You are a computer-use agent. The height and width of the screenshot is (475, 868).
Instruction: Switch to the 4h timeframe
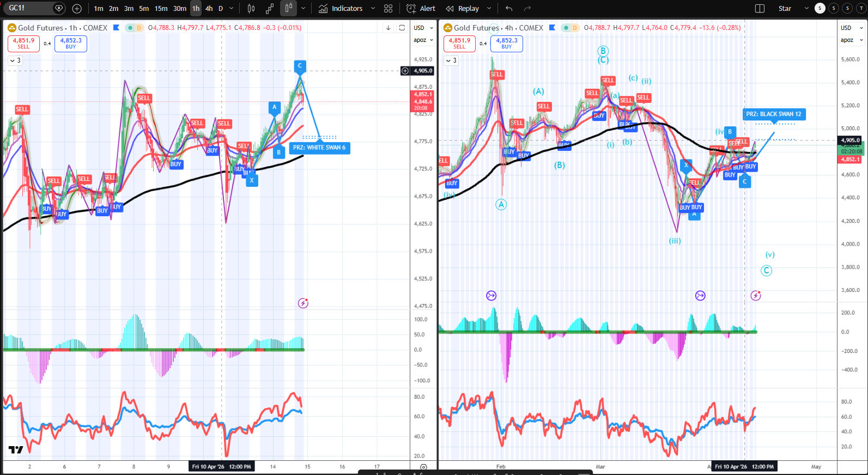tap(209, 8)
